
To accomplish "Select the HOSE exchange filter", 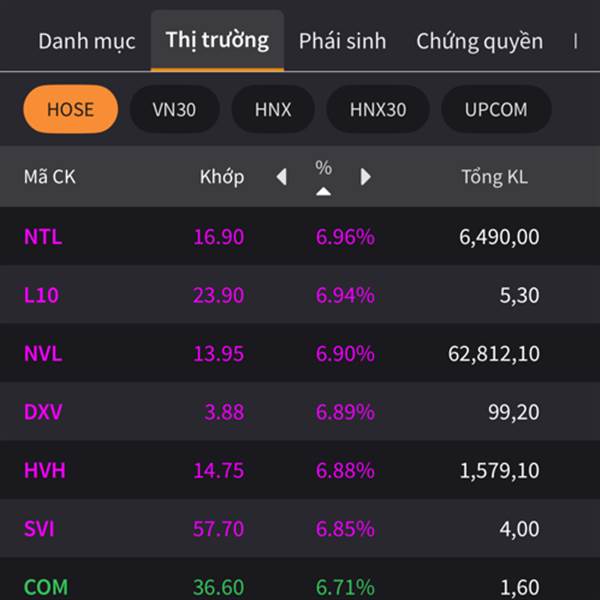I will click(71, 109).
